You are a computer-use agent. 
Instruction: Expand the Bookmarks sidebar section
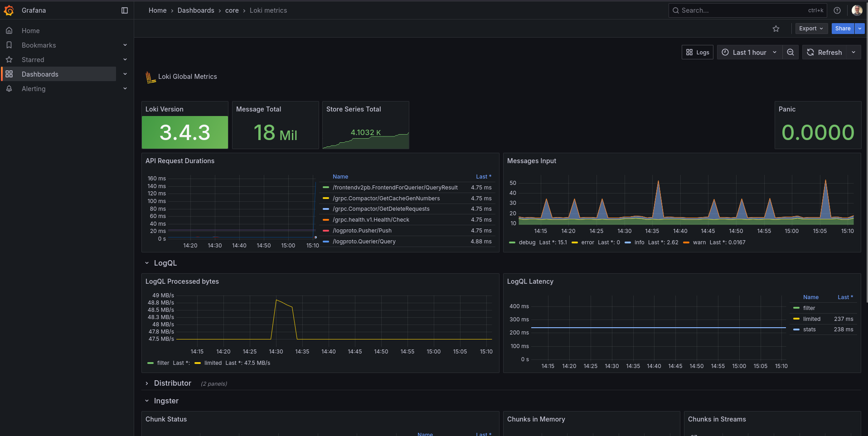(125, 45)
